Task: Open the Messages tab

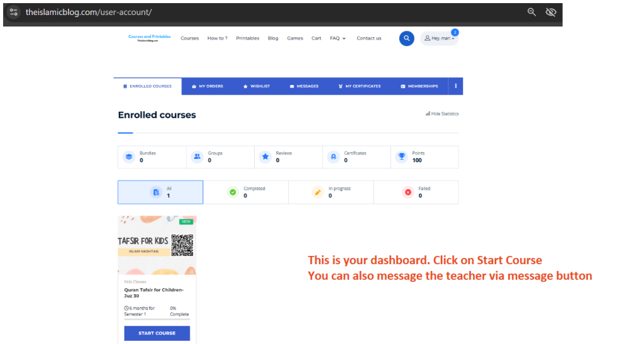Action: click(x=304, y=86)
